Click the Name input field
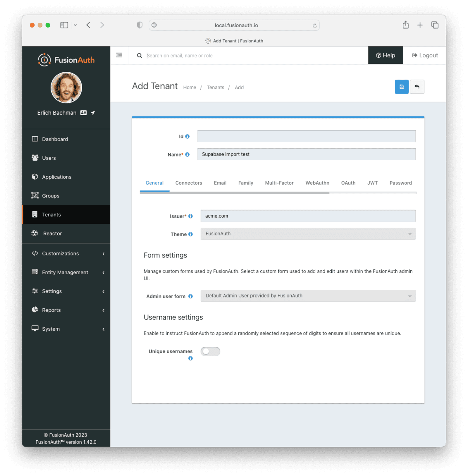468x476 pixels. coord(306,154)
